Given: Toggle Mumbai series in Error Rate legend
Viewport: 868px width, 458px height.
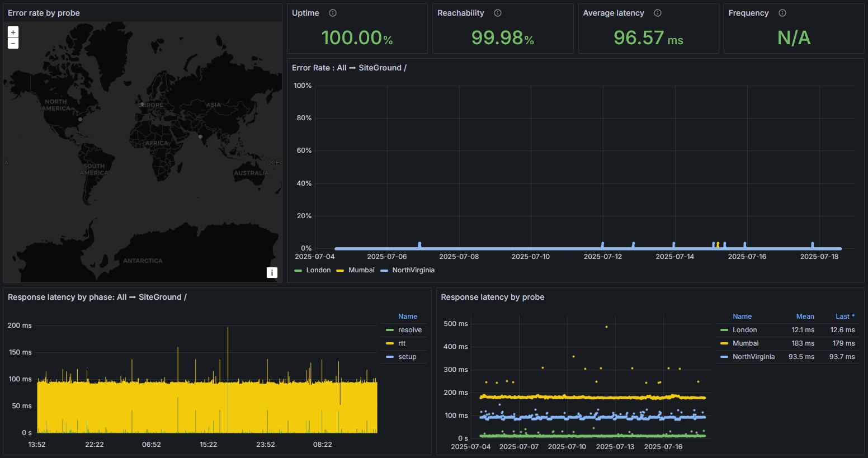Looking at the screenshot, I should [361, 270].
